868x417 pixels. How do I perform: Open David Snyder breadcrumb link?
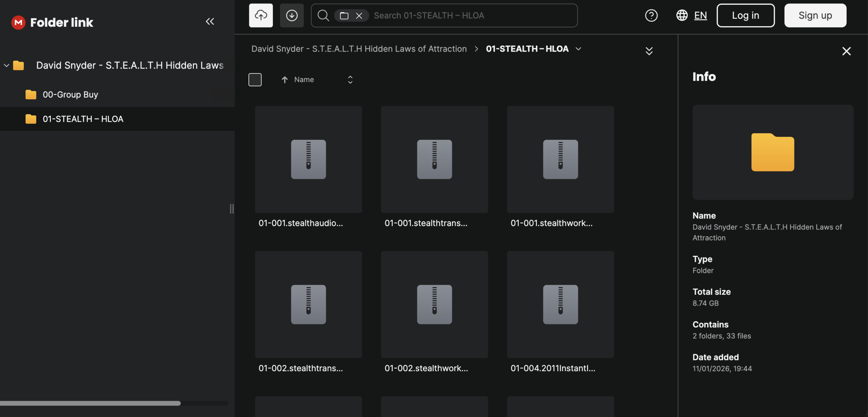tap(359, 49)
